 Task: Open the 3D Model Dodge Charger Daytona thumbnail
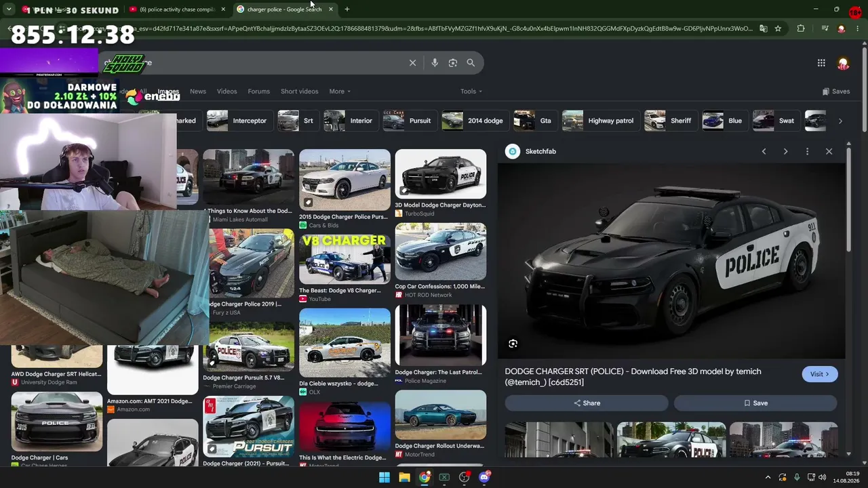(x=441, y=174)
